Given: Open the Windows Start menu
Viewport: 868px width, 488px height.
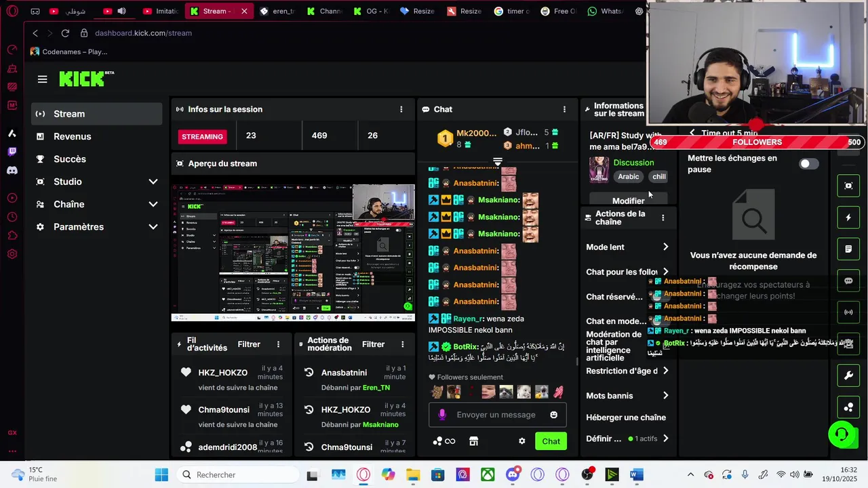Looking at the screenshot, I should [161, 475].
